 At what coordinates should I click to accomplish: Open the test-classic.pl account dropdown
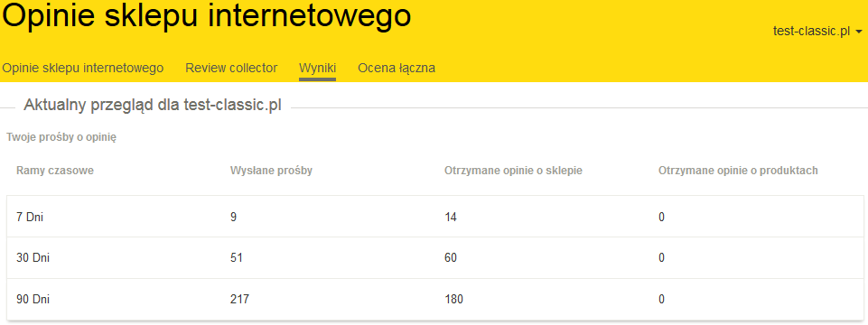pyautogui.click(x=817, y=32)
